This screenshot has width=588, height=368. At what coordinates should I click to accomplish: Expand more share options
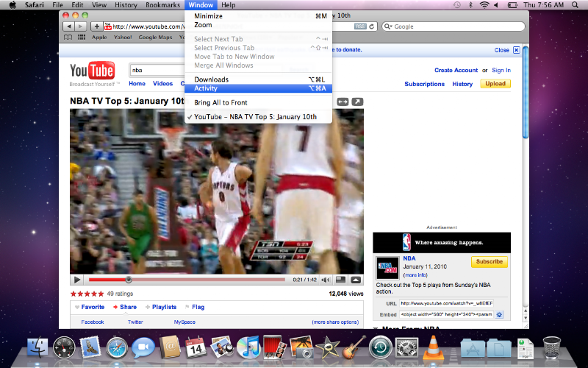pos(335,322)
